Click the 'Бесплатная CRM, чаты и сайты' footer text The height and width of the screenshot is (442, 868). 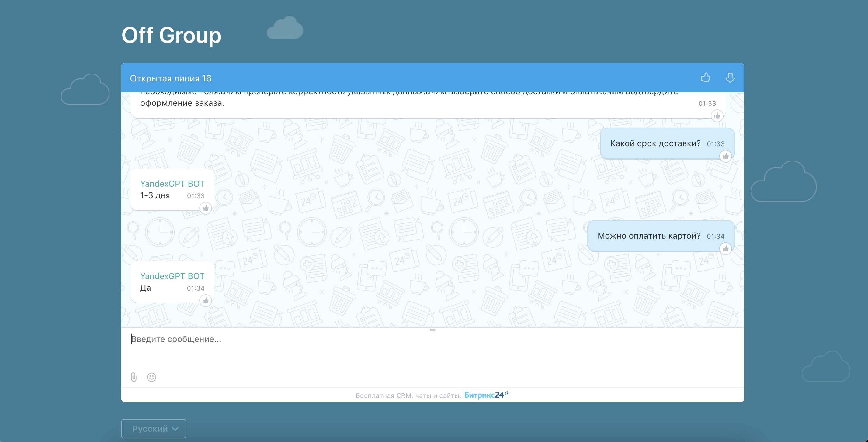pos(408,395)
